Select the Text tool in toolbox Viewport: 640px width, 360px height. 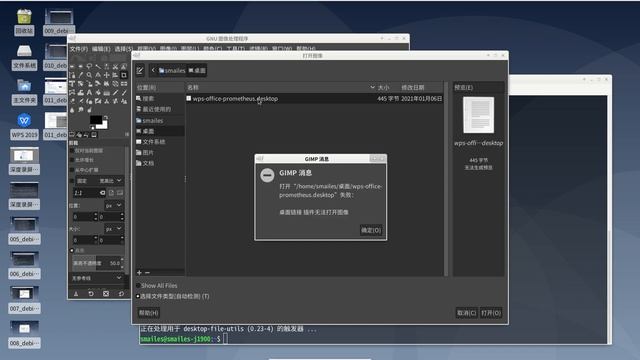pyautogui.click(x=89, y=92)
